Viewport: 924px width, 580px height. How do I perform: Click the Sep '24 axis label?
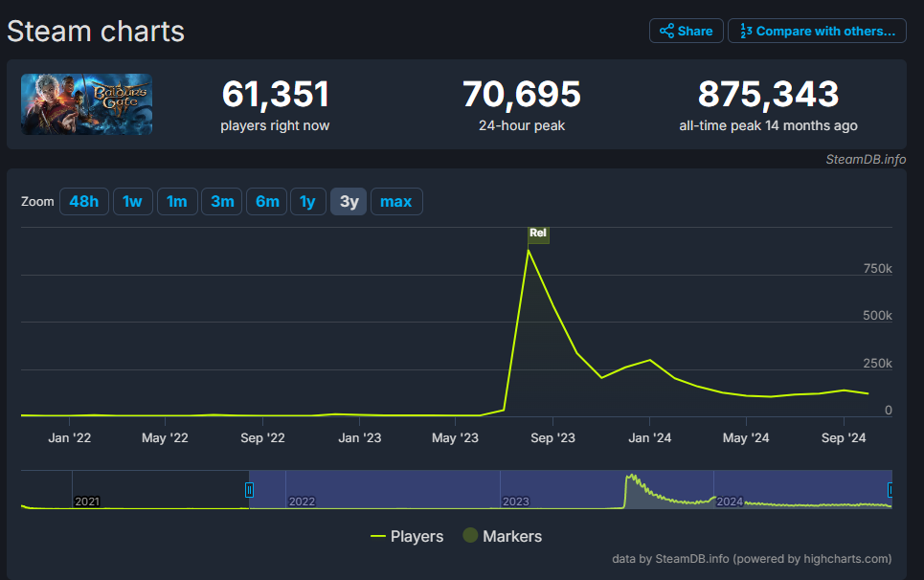coord(844,438)
